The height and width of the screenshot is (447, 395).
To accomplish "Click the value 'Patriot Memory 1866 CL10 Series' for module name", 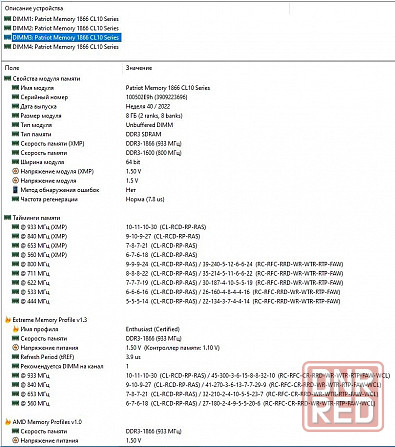I will point(168,88).
